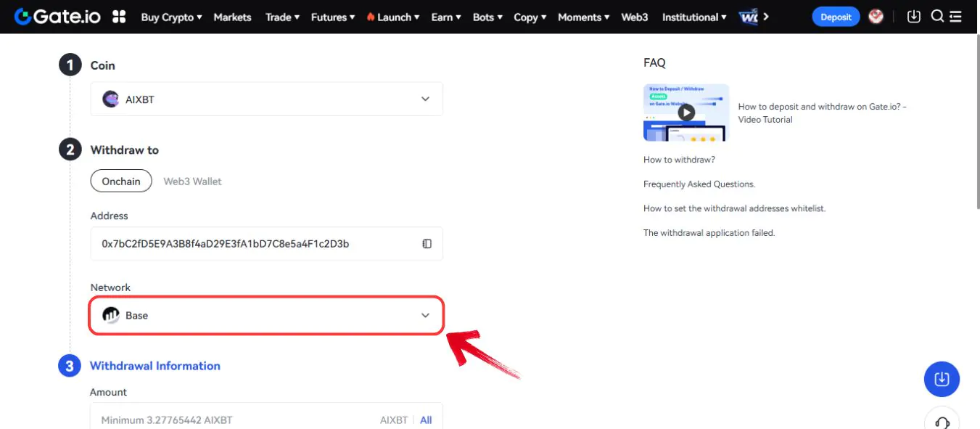Go to the Web3 page

click(635, 17)
